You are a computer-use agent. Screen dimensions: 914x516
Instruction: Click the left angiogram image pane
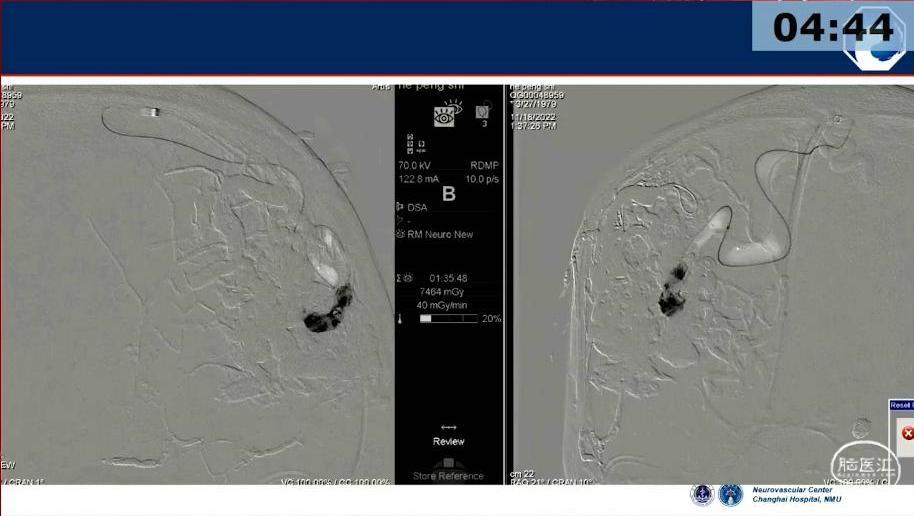click(x=197, y=285)
